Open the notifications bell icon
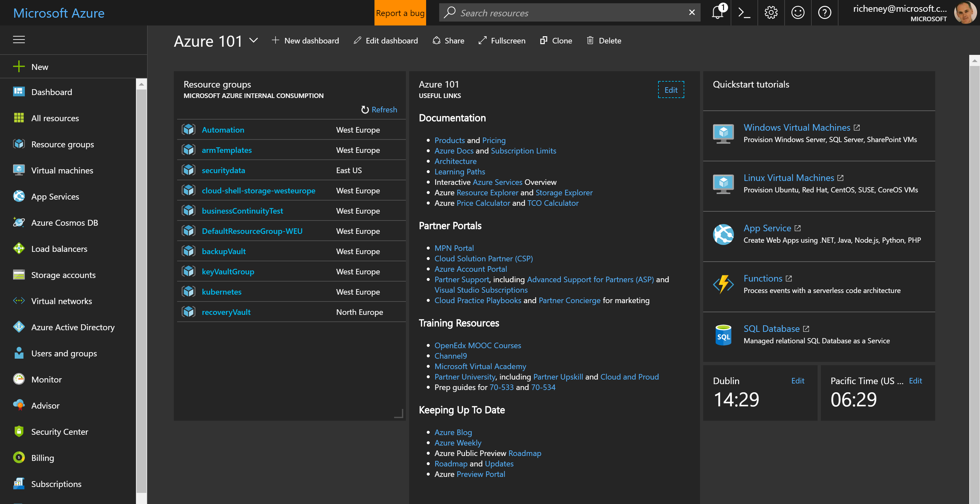This screenshot has width=980, height=504. [718, 12]
